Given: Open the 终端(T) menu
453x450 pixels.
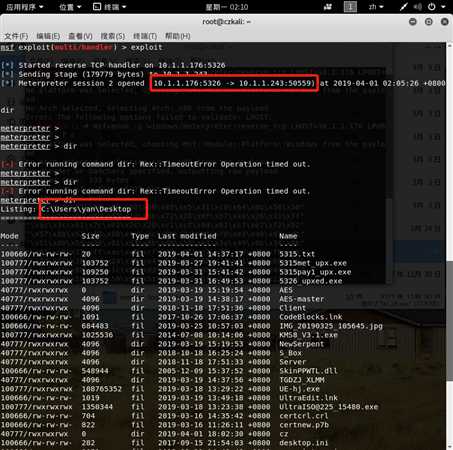Looking at the screenshot, I should coord(145,36).
